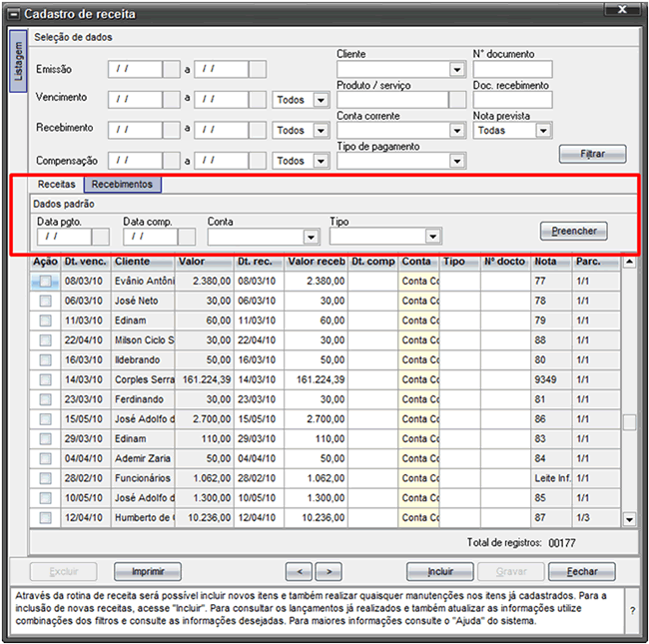Click the Imprimir button

point(148,571)
